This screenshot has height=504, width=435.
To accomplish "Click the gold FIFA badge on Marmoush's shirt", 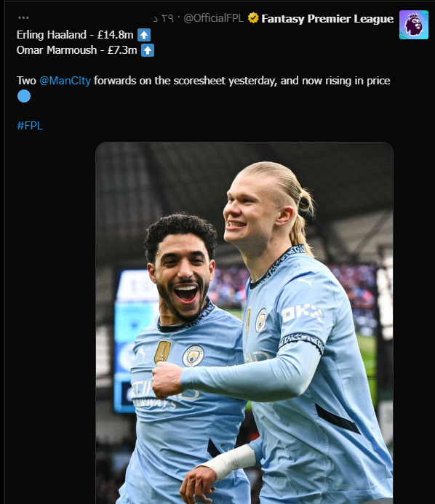I will [163, 352].
